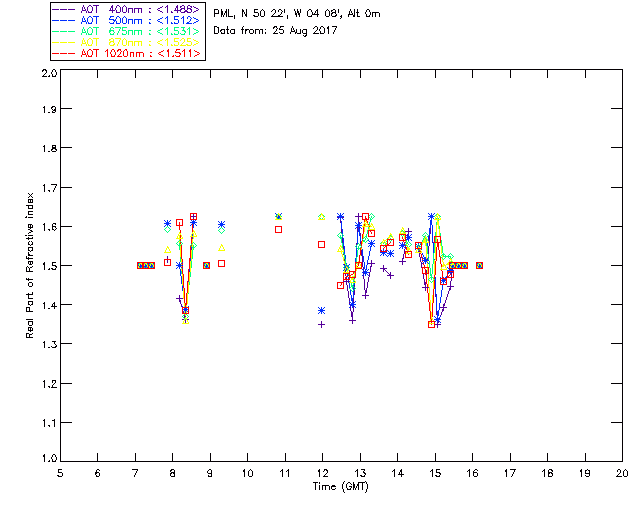Image resolution: width=640 pixels, height=512 pixels.
Task: Select the purple dashed line sample in legend
Action: click(x=64, y=9)
